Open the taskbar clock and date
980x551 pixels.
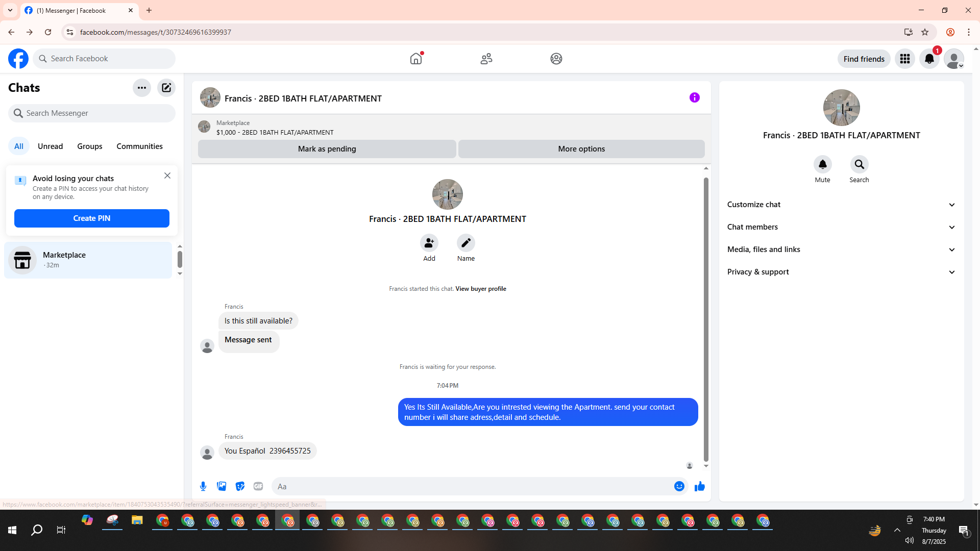(x=934, y=530)
